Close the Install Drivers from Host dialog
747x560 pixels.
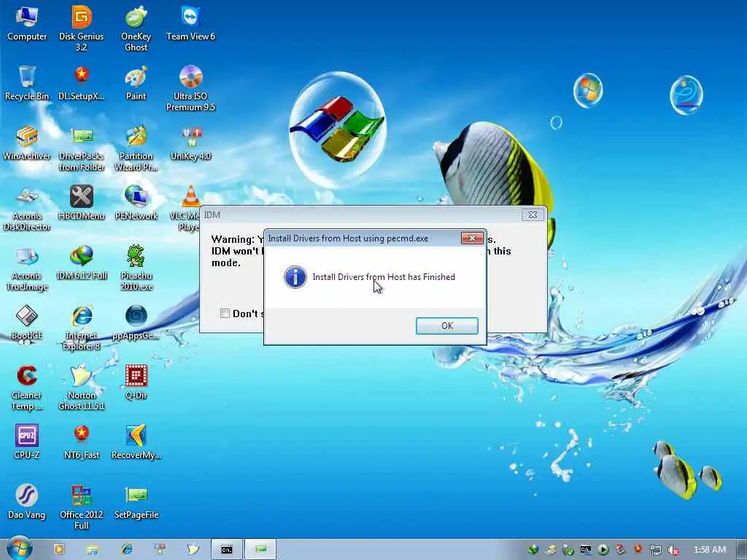472,238
